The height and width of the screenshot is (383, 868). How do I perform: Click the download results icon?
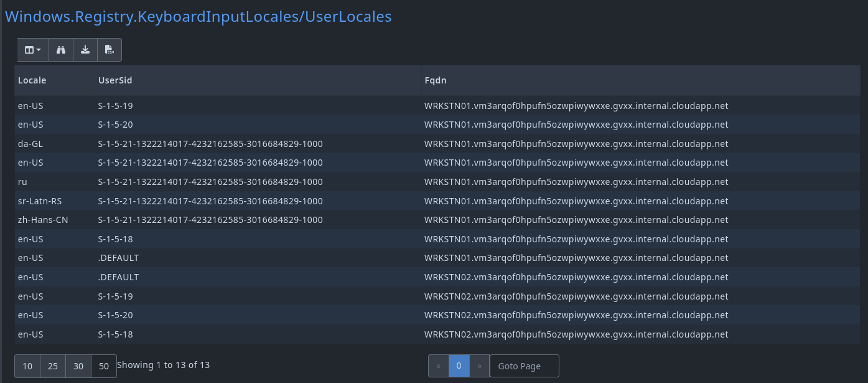pyautogui.click(x=85, y=49)
